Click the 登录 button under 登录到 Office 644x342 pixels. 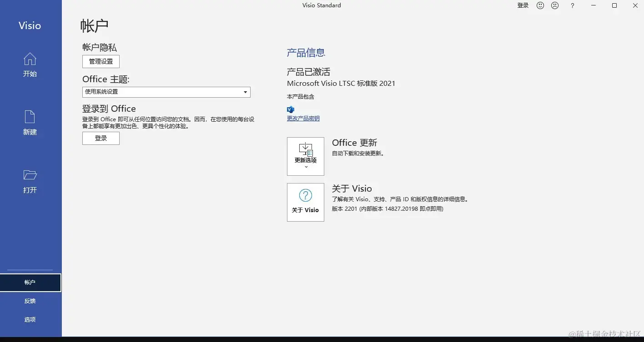click(x=101, y=139)
